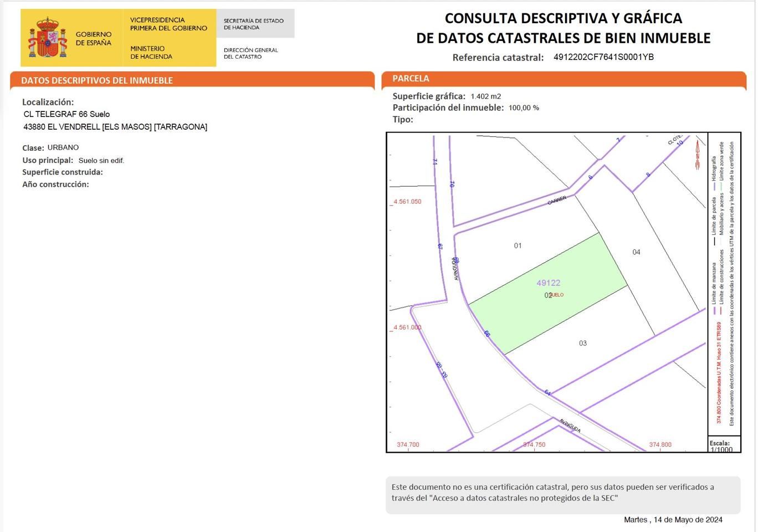The height and width of the screenshot is (532, 758).
Task: Click the VICEPRESIDENCIA PRIMERA DEL GOBIERNO text
Action: [168, 24]
